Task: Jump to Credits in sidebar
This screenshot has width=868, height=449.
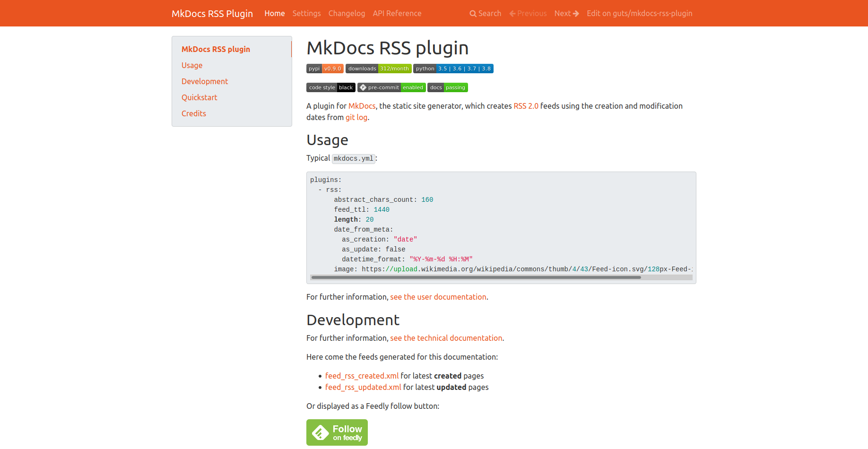Action: click(194, 113)
